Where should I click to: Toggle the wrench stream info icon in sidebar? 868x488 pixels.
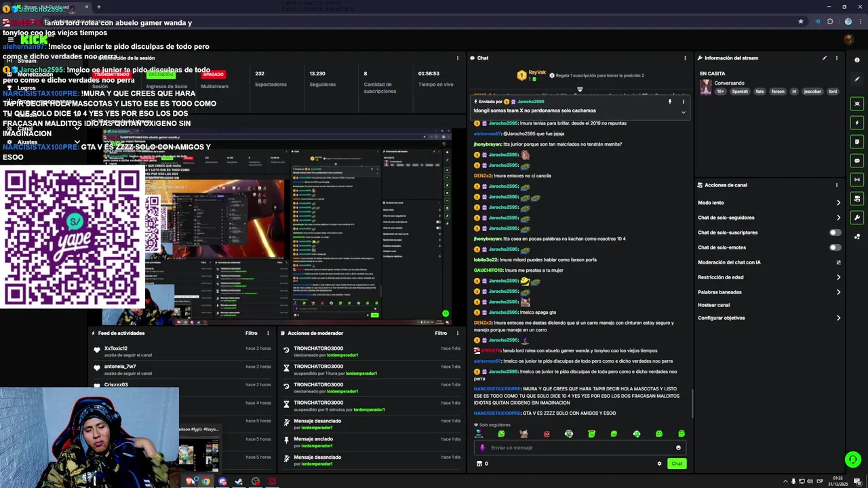point(857,218)
